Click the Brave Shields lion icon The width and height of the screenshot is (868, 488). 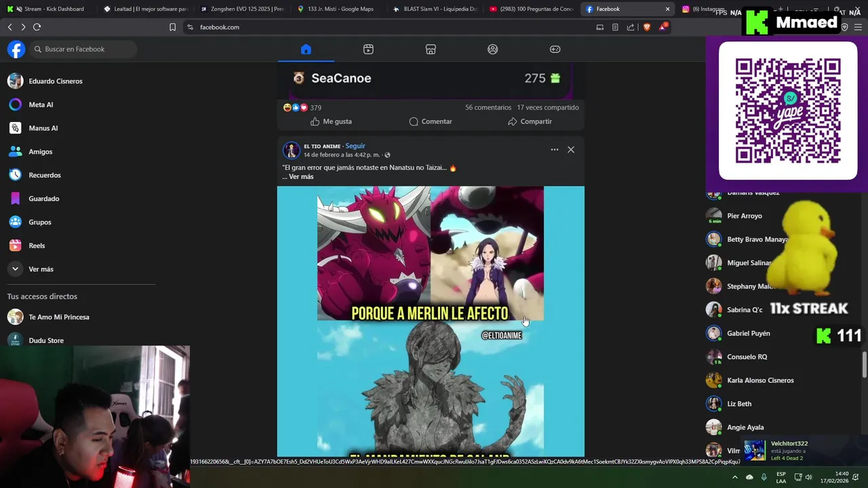coord(646,27)
